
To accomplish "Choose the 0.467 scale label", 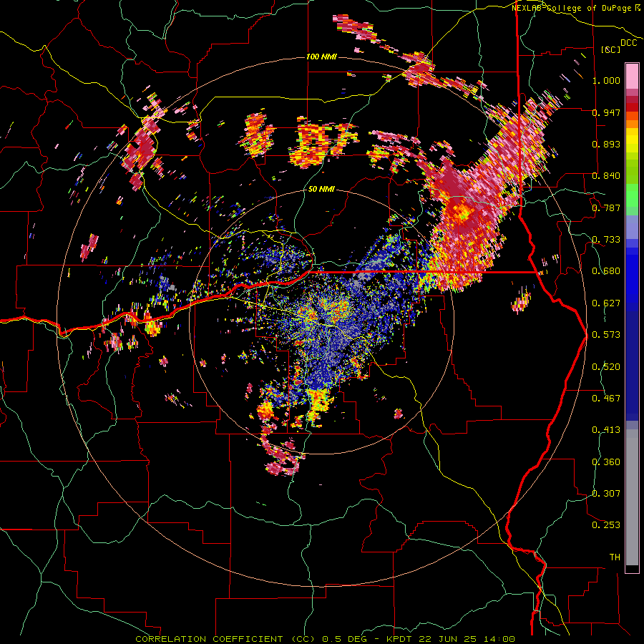I will (x=606, y=398).
